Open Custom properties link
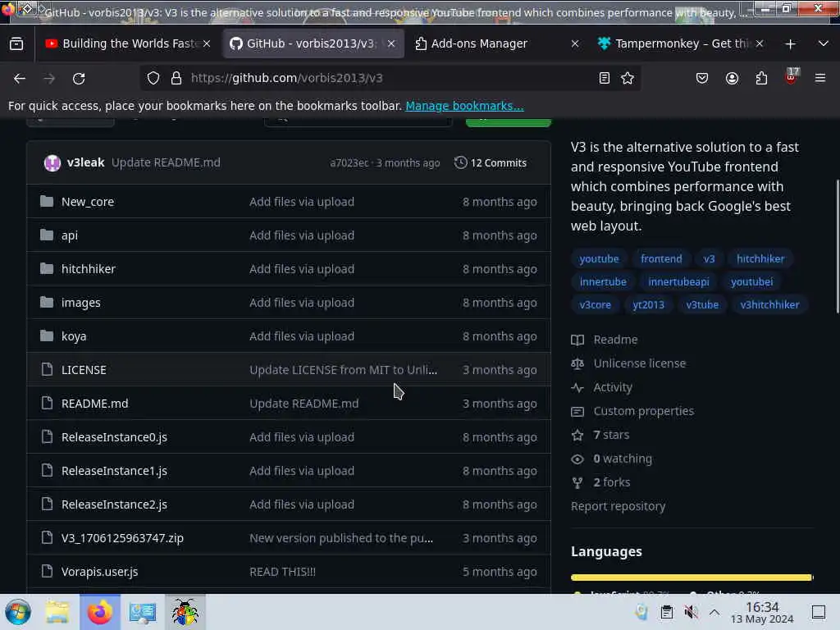 (x=632, y=411)
